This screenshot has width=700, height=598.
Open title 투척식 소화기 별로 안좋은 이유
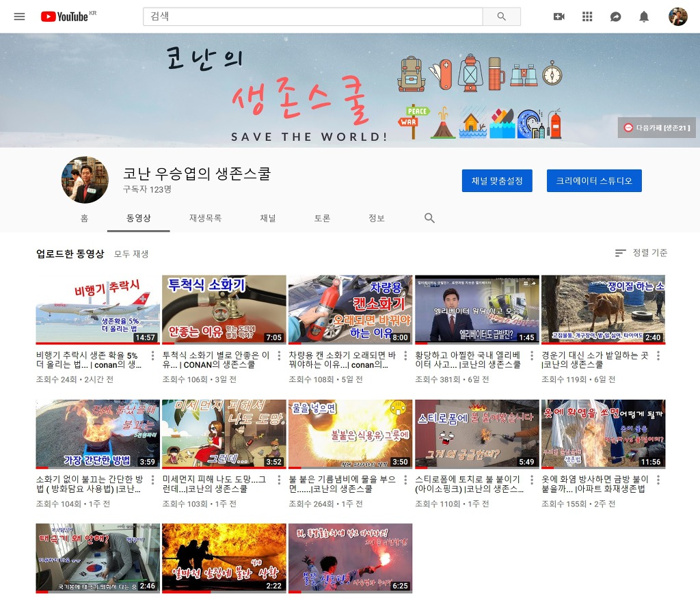point(216,360)
